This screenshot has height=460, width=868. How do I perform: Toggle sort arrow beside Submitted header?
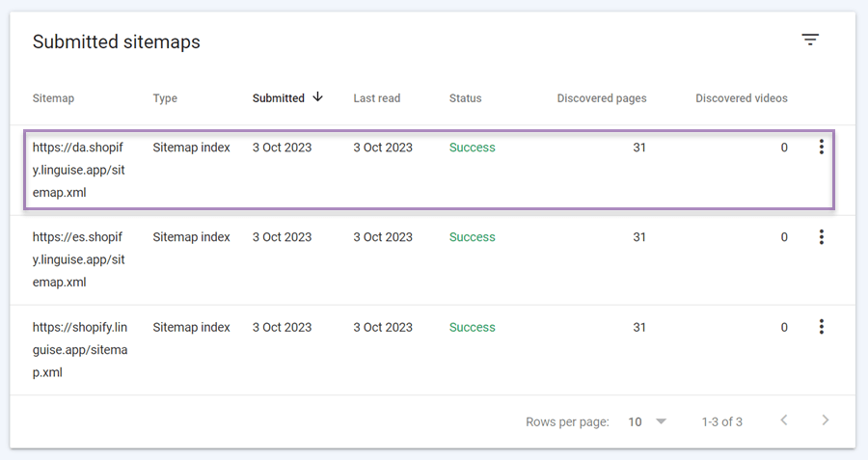(x=317, y=96)
